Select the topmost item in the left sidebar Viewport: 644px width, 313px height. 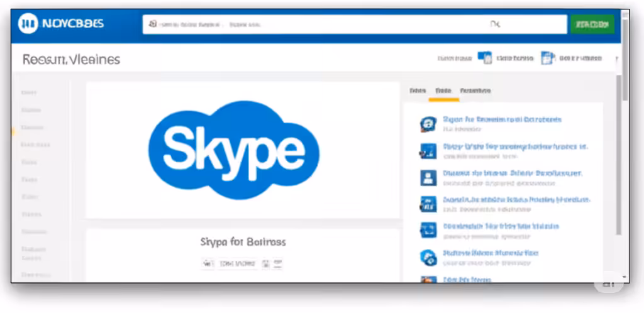pyautogui.click(x=29, y=93)
